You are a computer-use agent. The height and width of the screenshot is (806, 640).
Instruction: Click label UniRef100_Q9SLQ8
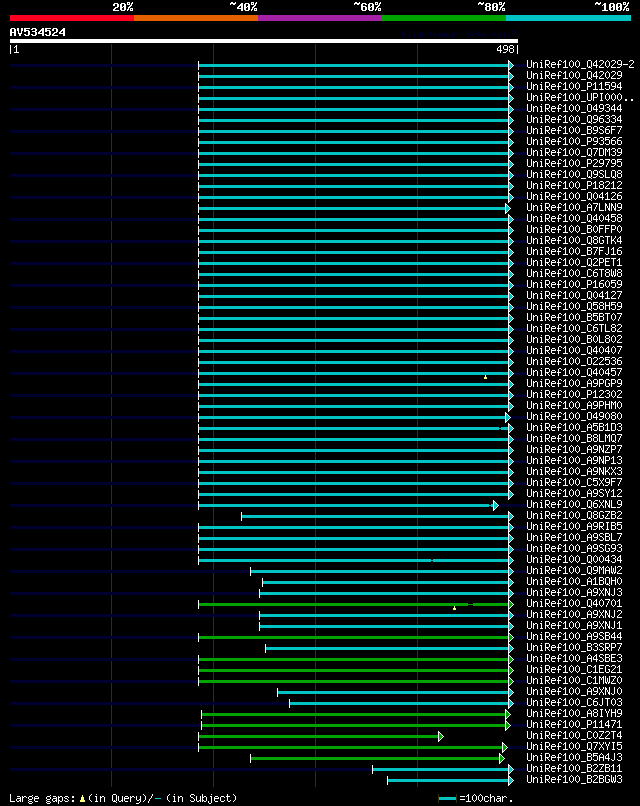(x=574, y=174)
